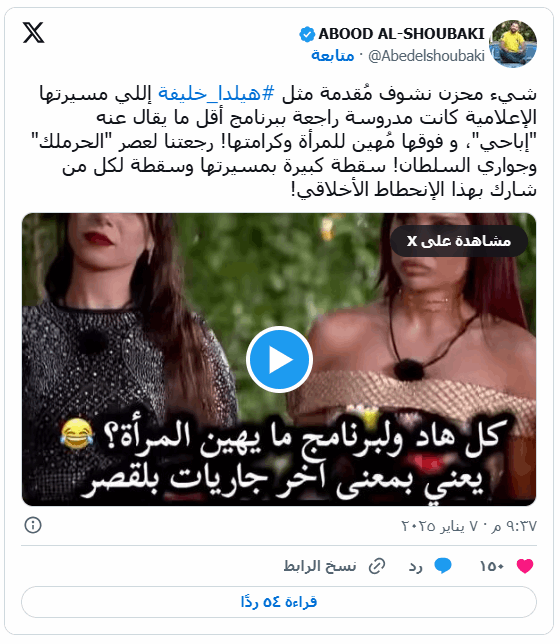Viewport: 560px width, 644px height.
Task: Play the embedded video
Action: coord(279,359)
